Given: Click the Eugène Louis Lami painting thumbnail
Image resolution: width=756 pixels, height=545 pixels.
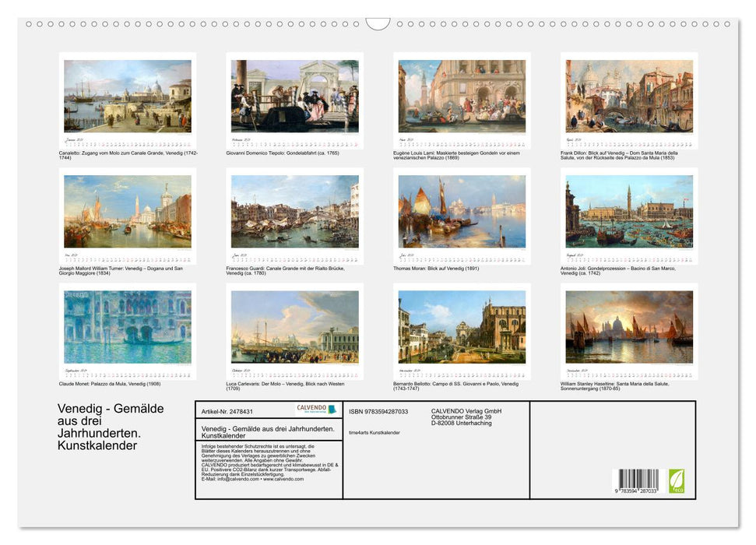Looking at the screenshot, I should [x=462, y=96].
